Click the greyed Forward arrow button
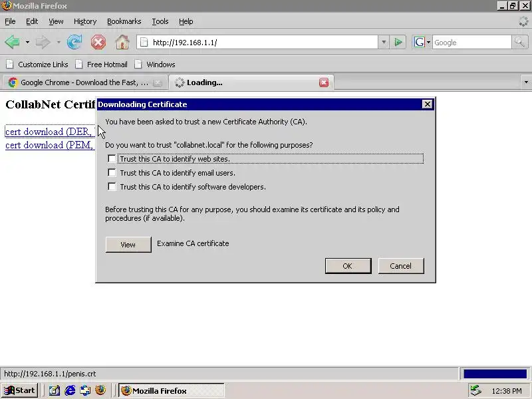The width and height of the screenshot is (532, 399). [x=43, y=43]
